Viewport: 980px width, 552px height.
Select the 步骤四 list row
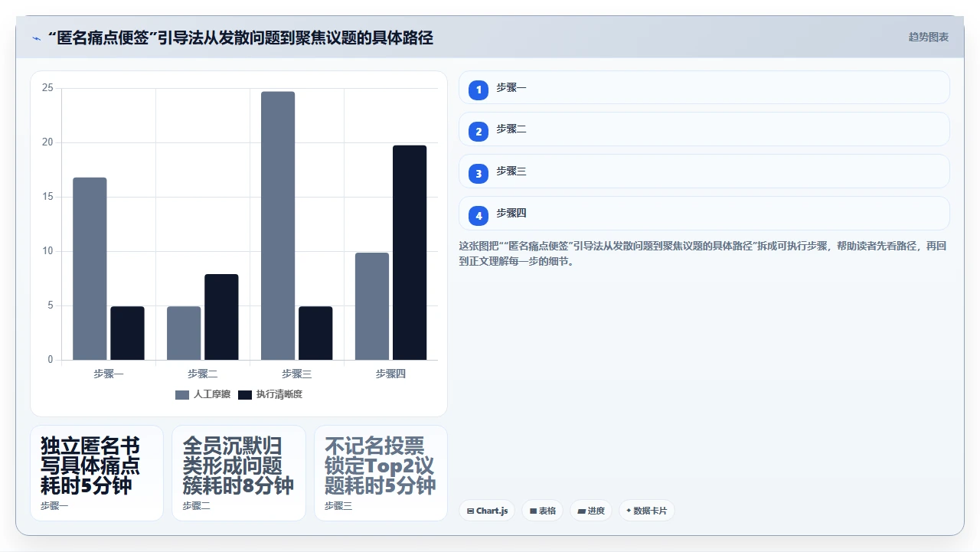[x=704, y=214]
